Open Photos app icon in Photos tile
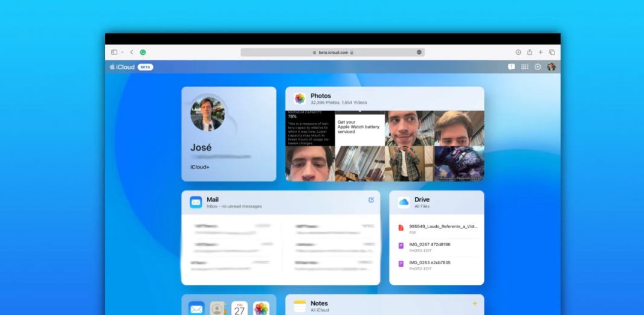 pos(300,98)
